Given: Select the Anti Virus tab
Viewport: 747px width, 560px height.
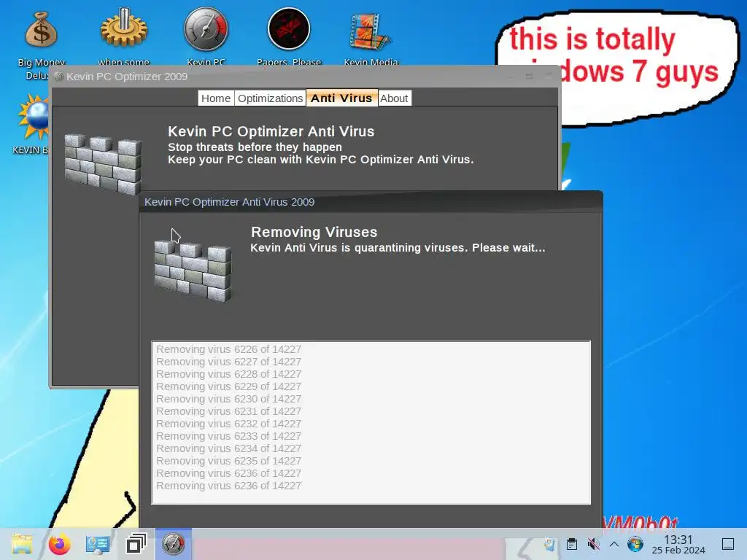Looking at the screenshot, I should pyautogui.click(x=341, y=98).
